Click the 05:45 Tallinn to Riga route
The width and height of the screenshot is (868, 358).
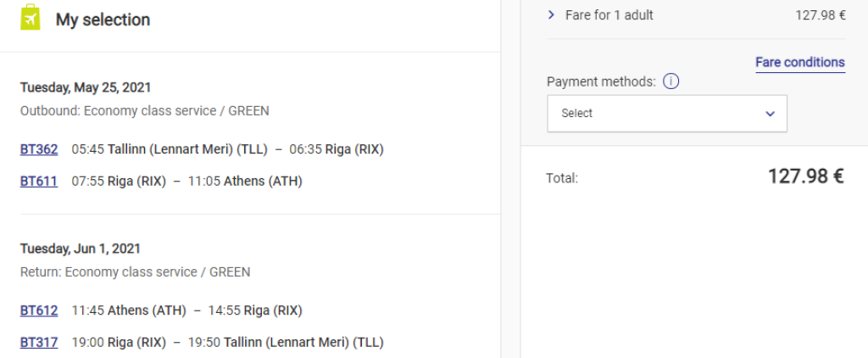[227, 149]
